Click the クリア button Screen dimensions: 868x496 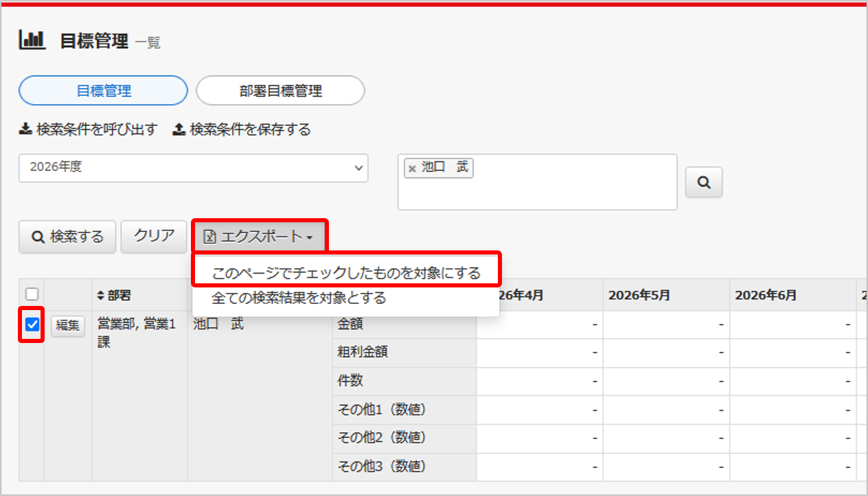154,236
